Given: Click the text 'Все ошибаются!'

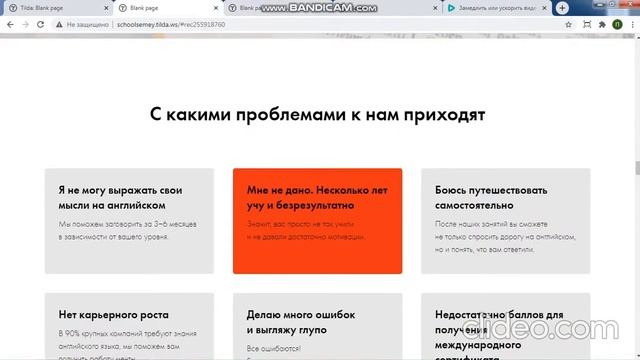Looking at the screenshot, I should [273, 349].
